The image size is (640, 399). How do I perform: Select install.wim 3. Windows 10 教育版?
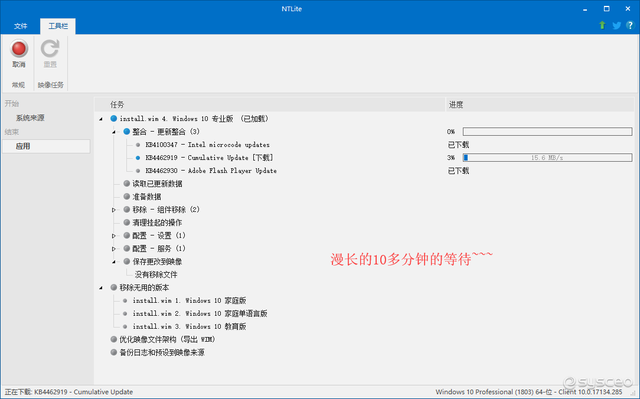189,327
